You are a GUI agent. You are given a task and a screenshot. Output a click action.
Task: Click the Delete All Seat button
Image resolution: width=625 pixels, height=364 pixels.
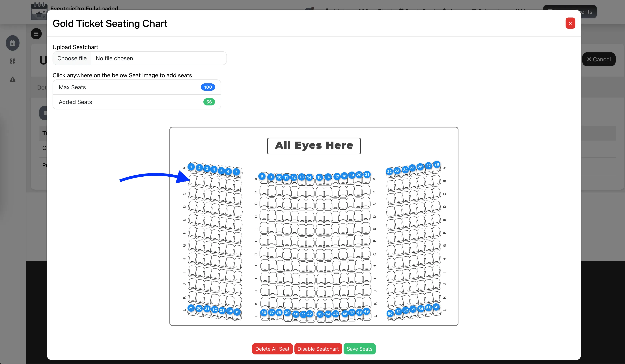[272, 349]
